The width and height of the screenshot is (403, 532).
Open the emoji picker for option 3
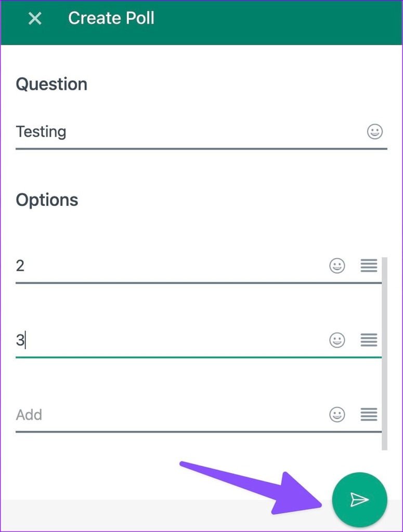[337, 340]
